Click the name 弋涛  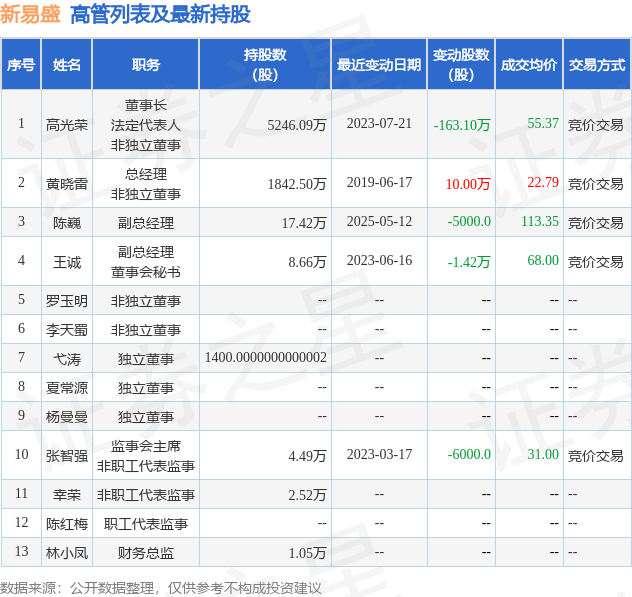click(x=67, y=359)
